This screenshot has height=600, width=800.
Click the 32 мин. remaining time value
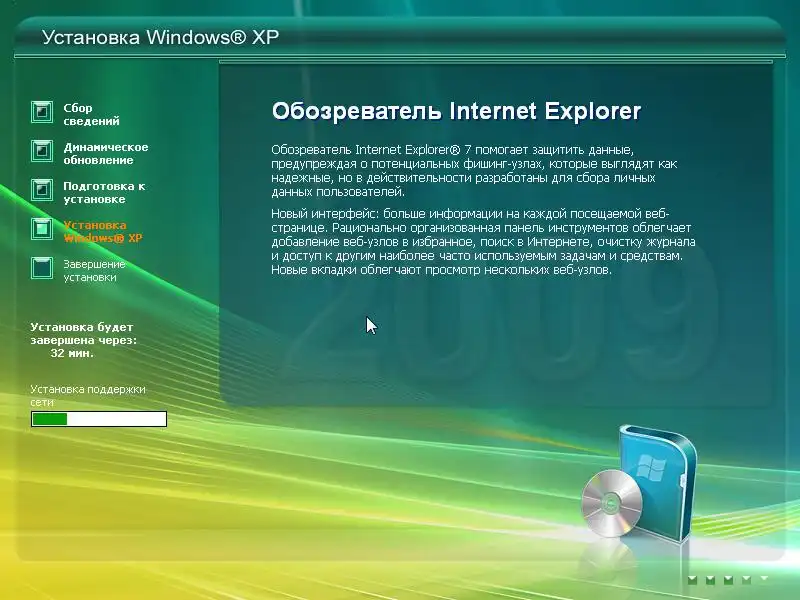72,353
